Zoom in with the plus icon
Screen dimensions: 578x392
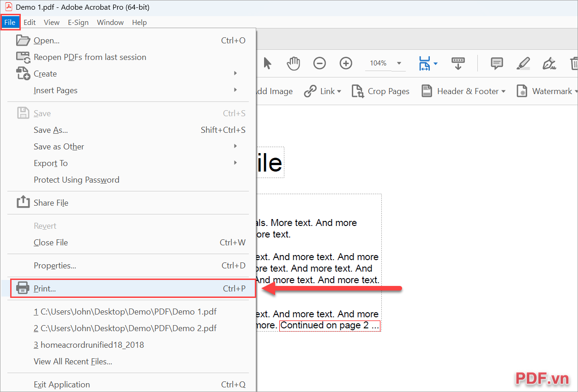pyautogui.click(x=346, y=63)
